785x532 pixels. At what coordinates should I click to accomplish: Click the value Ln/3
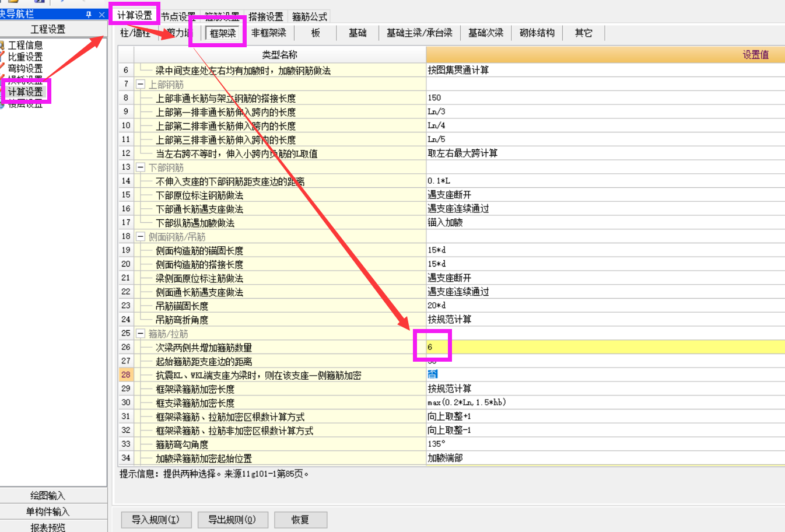point(436,111)
